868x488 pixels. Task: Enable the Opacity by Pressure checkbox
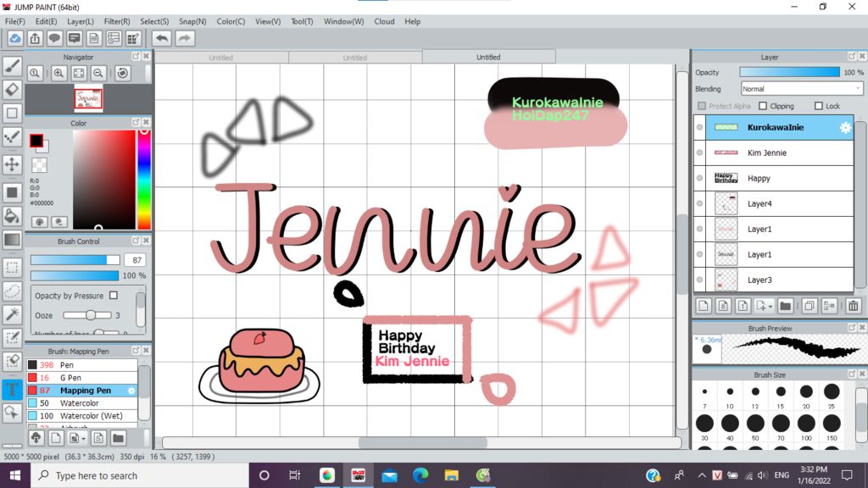[114, 296]
